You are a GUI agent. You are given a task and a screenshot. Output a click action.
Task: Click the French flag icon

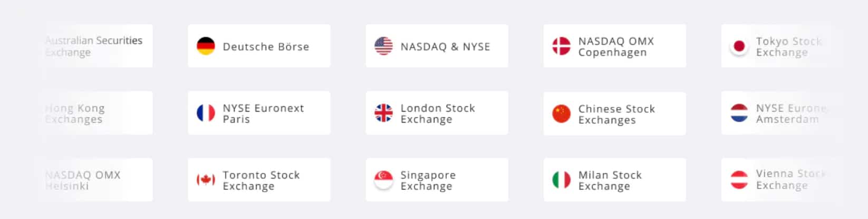pos(206,113)
